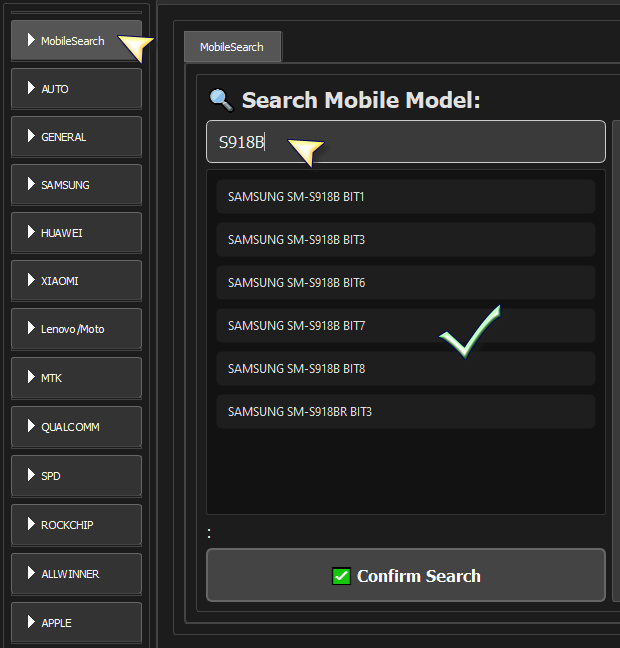Screen dimensions: 620x648
Task: Select SAMSUNG SM-S918B BIT1 result
Action: [406, 197]
